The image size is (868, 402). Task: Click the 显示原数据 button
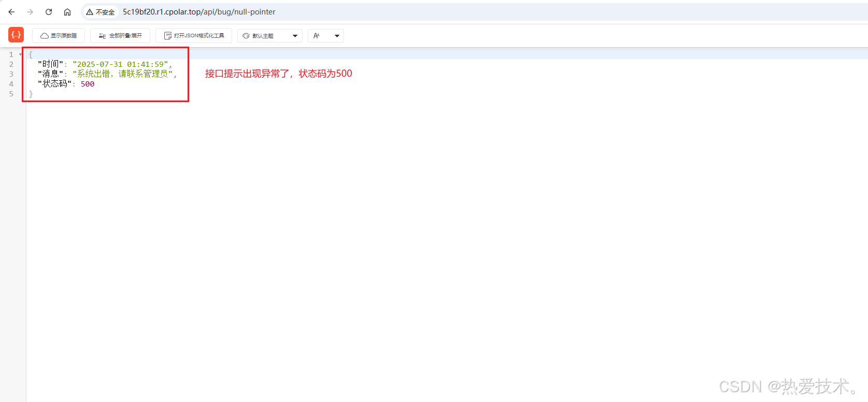click(59, 36)
